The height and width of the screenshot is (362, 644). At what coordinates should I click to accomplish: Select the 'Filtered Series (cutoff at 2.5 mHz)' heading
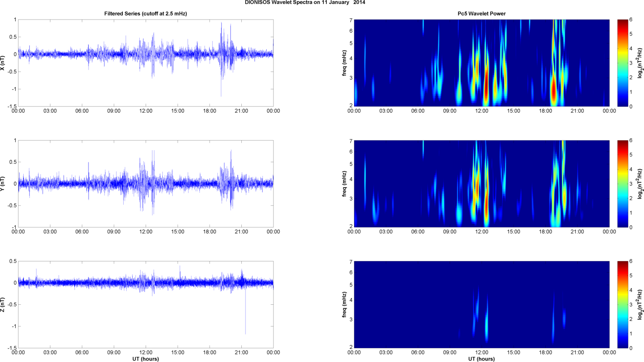146,14
